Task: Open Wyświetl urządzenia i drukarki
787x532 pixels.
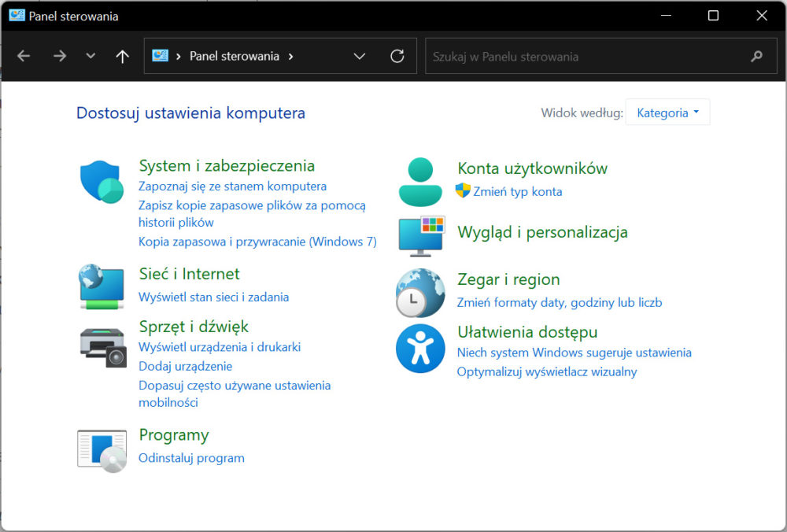Action: [220, 347]
